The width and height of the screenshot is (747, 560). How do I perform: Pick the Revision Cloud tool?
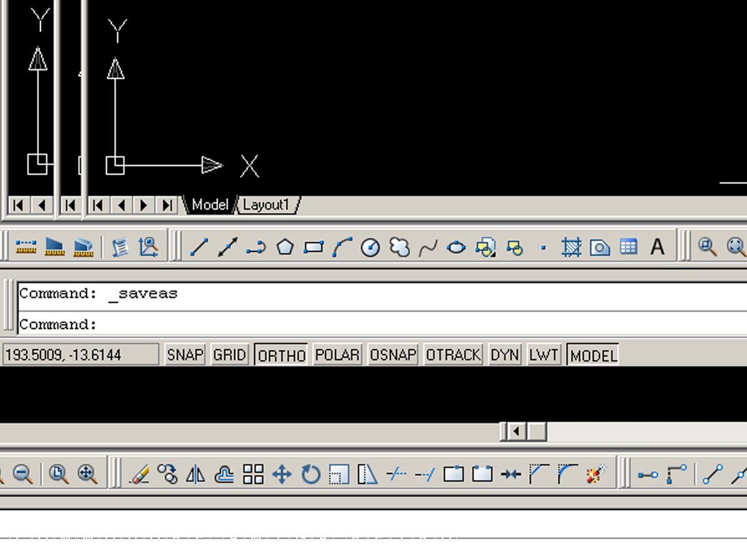click(400, 247)
